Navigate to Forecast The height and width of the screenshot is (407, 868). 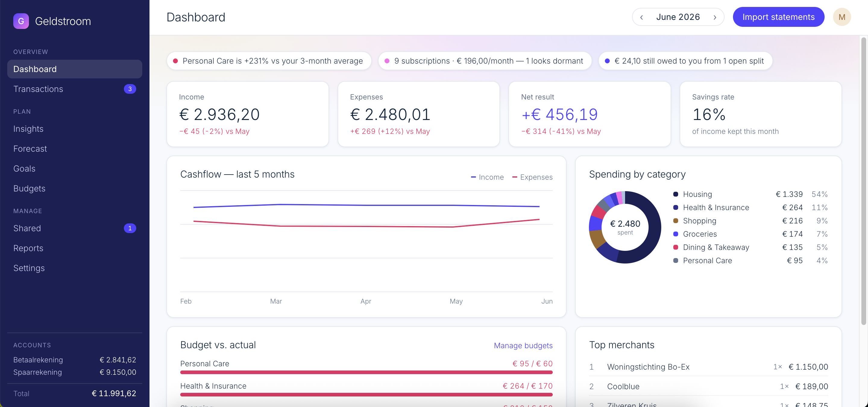[74, 149]
